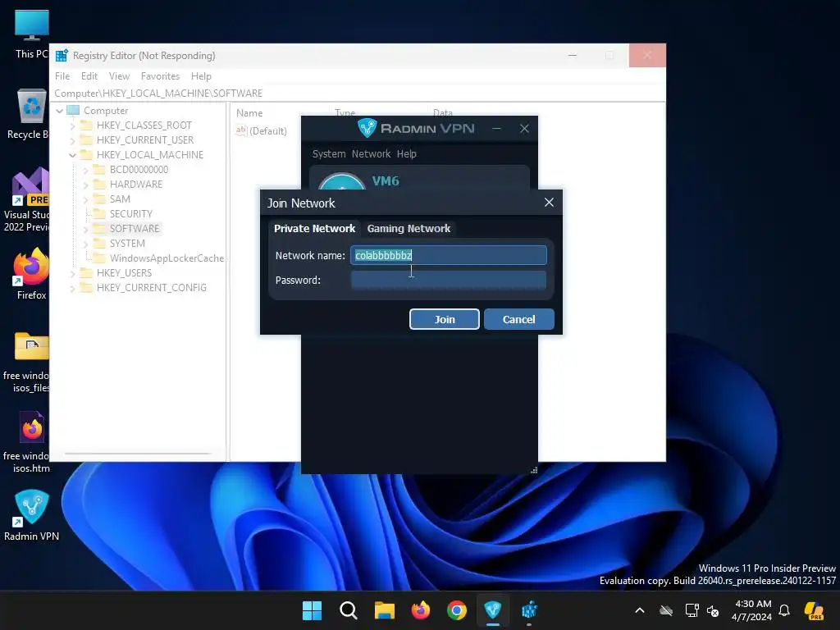840x630 pixels.
Task: Expand HKEY_CURRENT_USER node
Action: (72, 140)
